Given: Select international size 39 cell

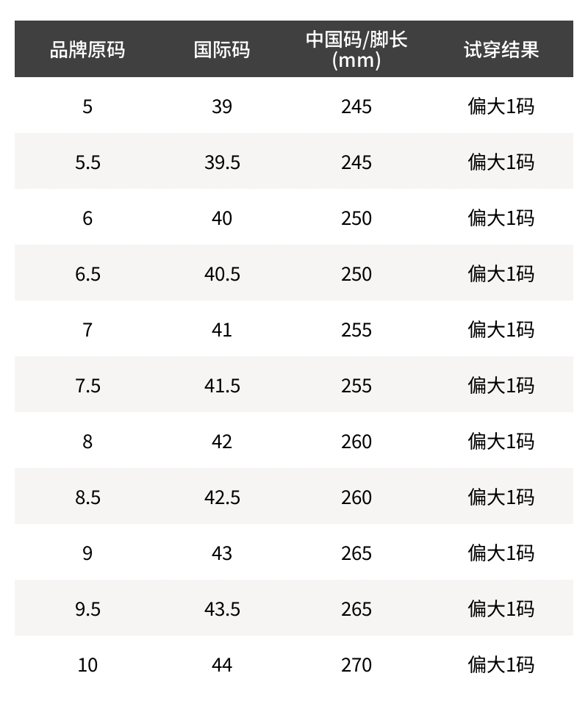Looking at the screenshot, I should click(x=221, y=107).
